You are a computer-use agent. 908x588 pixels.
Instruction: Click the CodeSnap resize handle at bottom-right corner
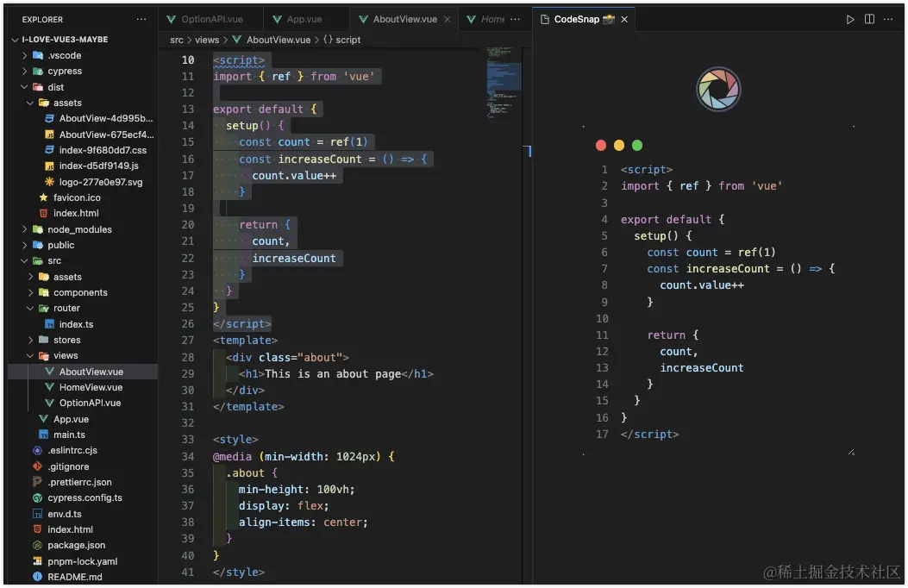tap(851, 452)
